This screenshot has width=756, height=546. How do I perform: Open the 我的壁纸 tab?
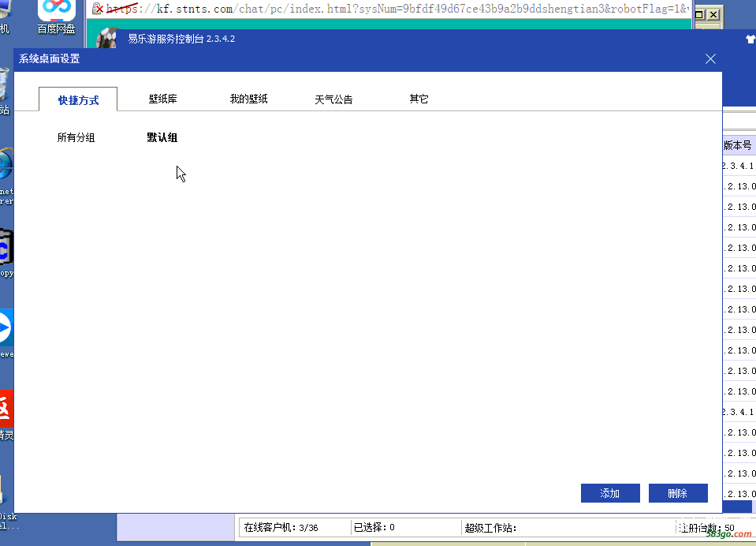click(248, 99)
